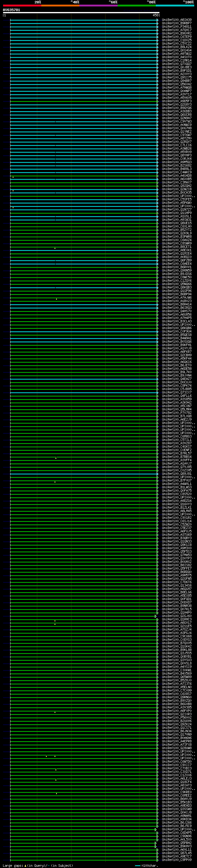This screenshot has height=868, width=197.
Task: Open hit UniRef100_Q87L45
Action: [x=176, y=853]
